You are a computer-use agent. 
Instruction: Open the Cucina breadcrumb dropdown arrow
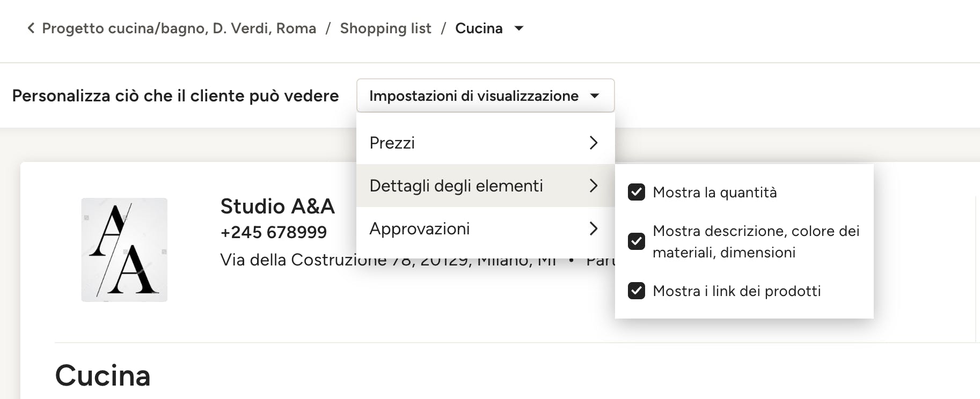(x=518, y=28)
